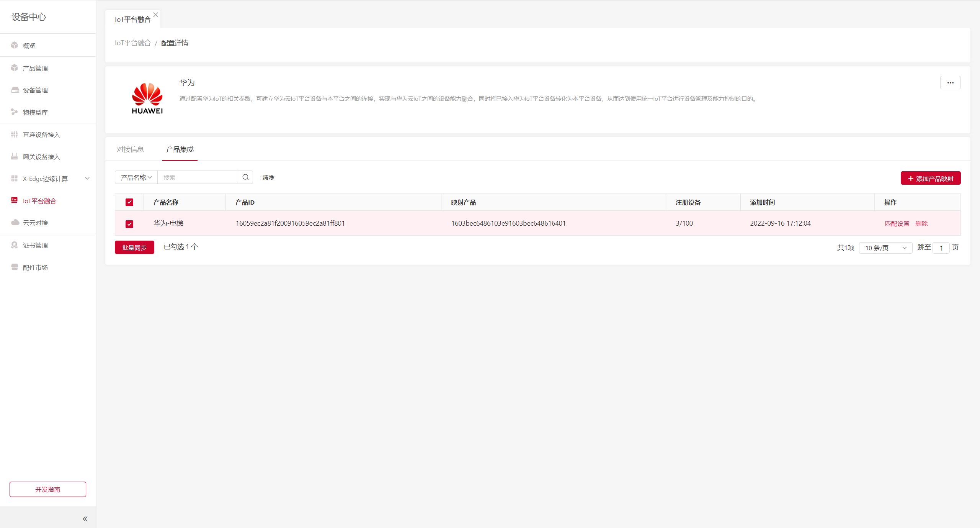
Task: Toggle the select-all header checkbox
Action: coord(129,202)
